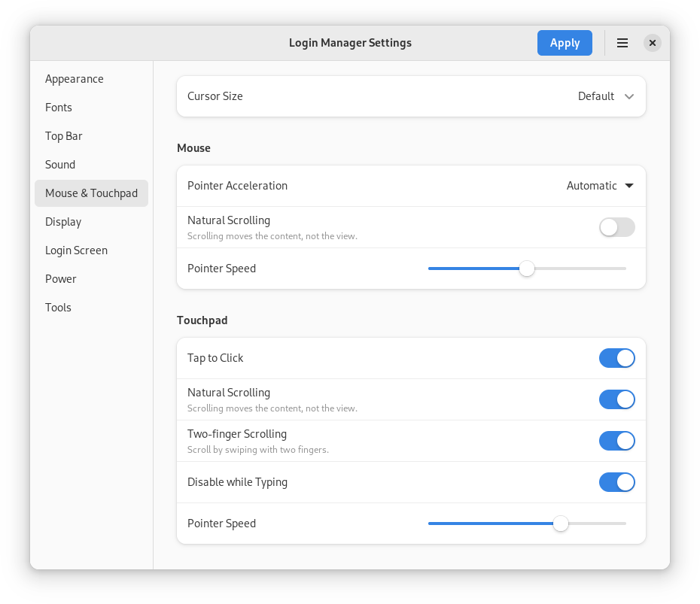Open the Sound settings page
This screenshot has width=700, height=604.
[x=60, y=165]
